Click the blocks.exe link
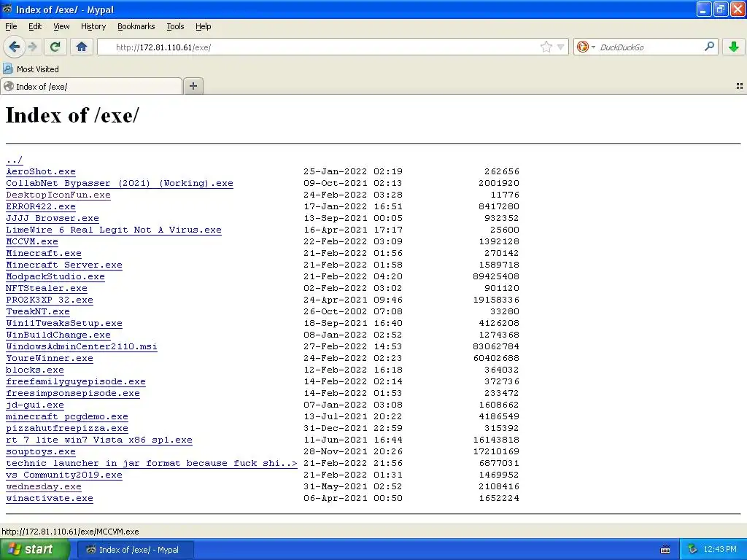The width and height of the screenshot is (747, 560). [x=35, y=370]
